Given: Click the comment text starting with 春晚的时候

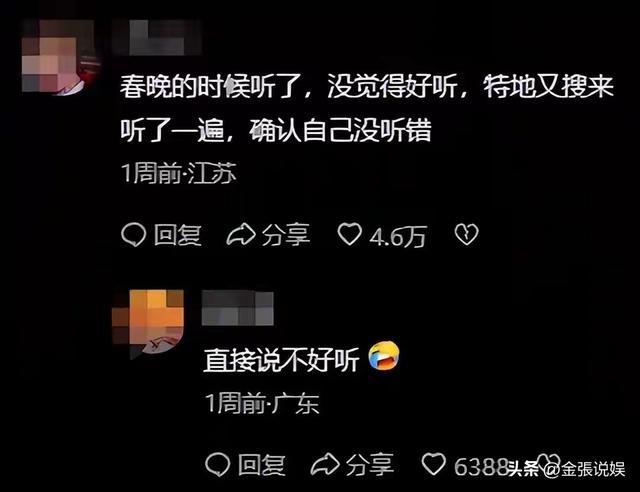Looking at the screenshot, I should 367,109.
